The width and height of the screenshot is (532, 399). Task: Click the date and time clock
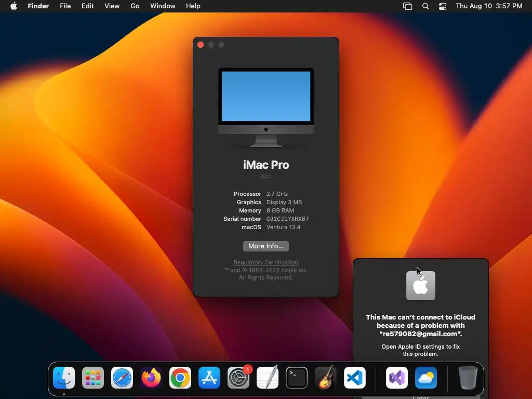click(489, 6)
